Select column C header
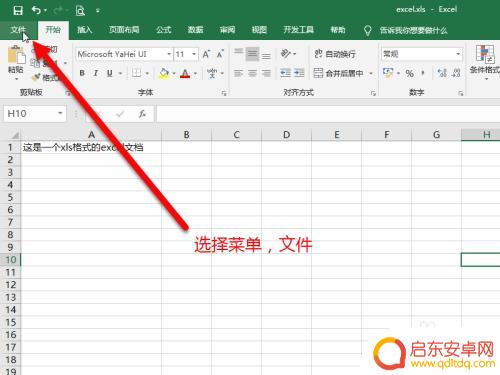 pos(236,135)
